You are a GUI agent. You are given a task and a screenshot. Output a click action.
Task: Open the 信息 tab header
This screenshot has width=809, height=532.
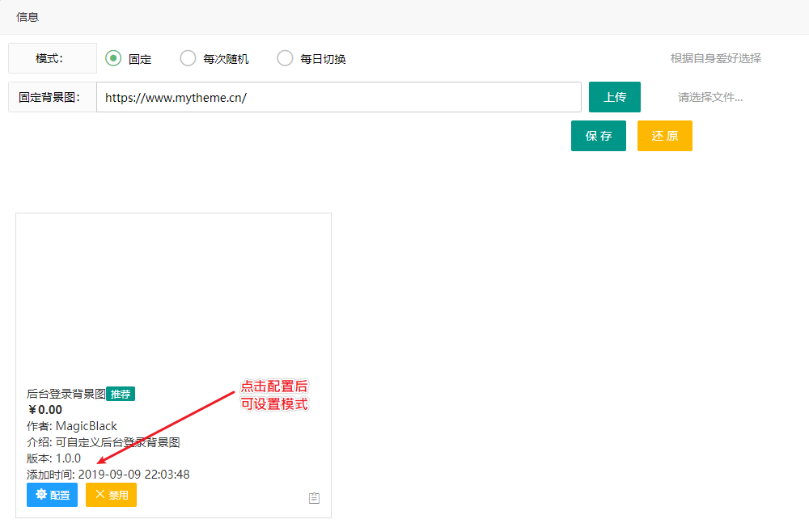click(x=28, y=16)
